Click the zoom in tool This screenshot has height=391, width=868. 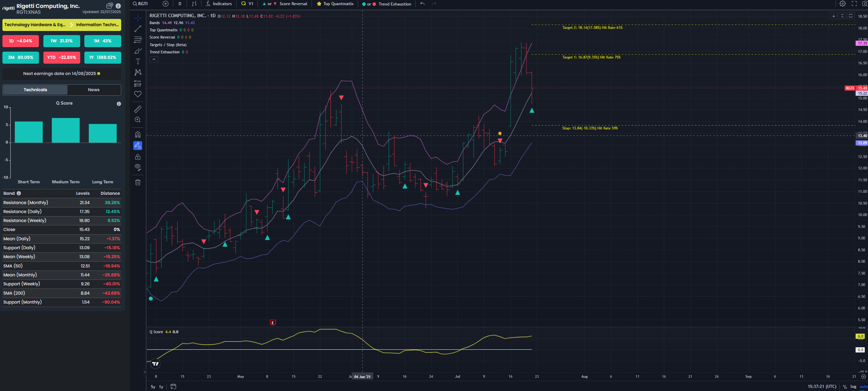[138, 120]
